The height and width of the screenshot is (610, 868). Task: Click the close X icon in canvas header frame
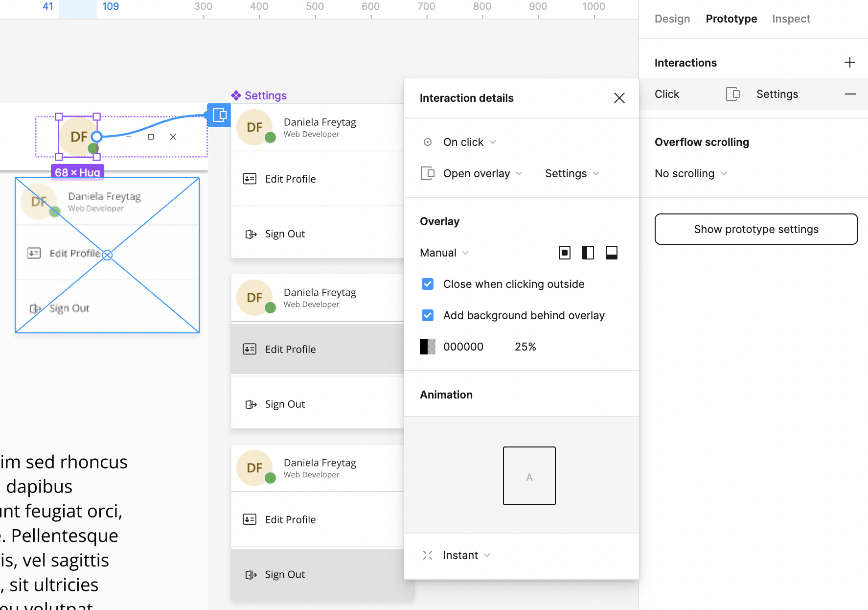tap(173, 137)
